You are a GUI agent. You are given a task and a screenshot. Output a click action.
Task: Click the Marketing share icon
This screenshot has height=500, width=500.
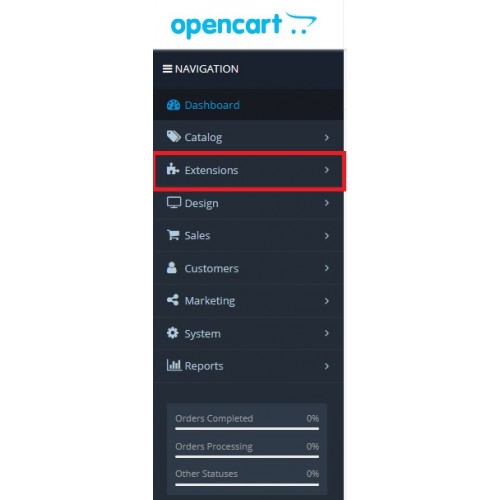(173, 300)
